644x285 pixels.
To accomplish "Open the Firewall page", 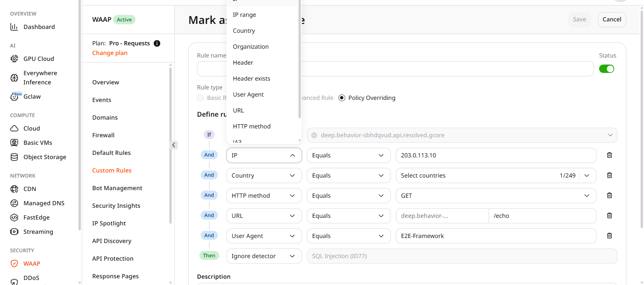I will click(x=104, y=135).
